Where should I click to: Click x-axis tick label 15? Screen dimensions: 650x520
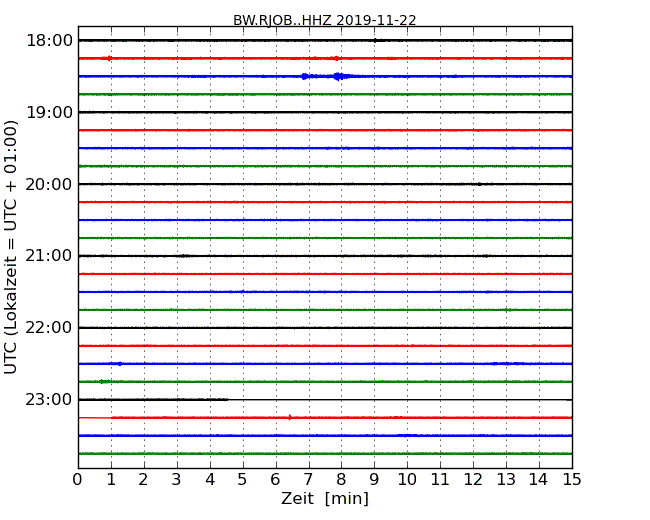point(572,479)
